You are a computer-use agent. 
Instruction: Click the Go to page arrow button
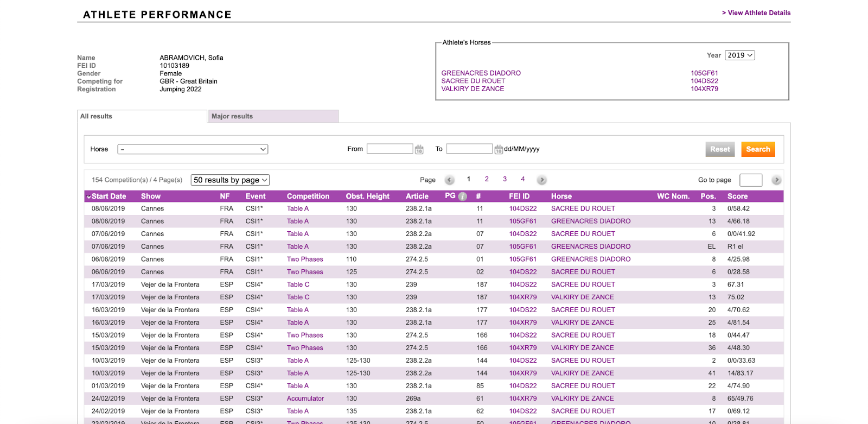point(776,180)
